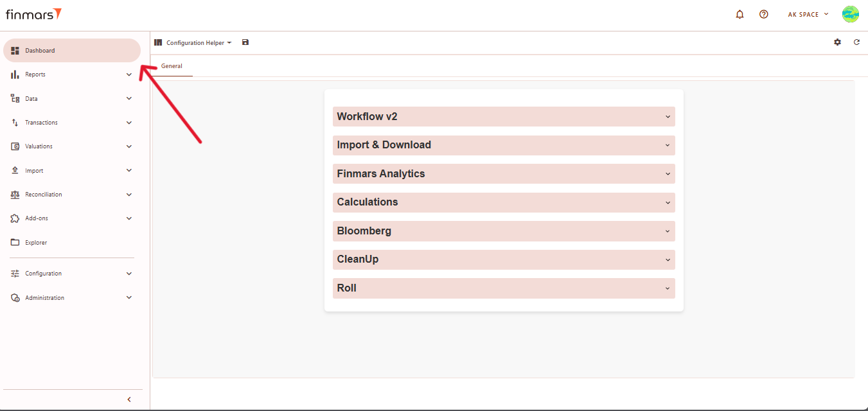This screenshot has width=868, height=411.
Task: Click the user avatar in top right
Action: [x=850, y=14]
